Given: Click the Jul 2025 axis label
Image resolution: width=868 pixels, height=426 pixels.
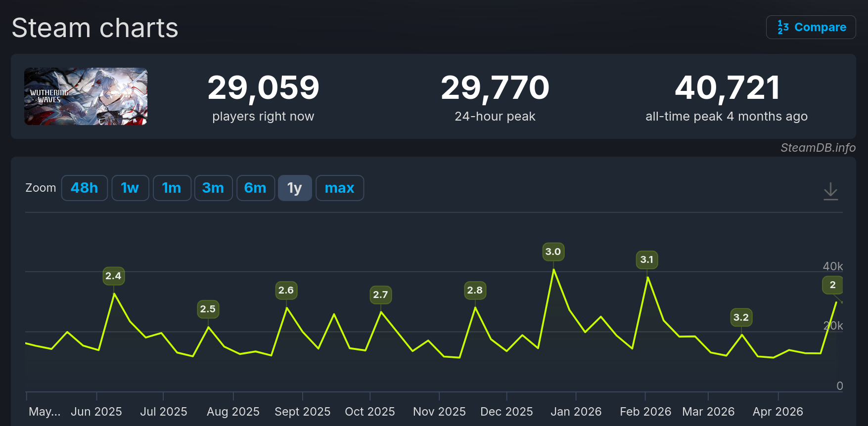Looking at the screenshot, I should [164, 412].
